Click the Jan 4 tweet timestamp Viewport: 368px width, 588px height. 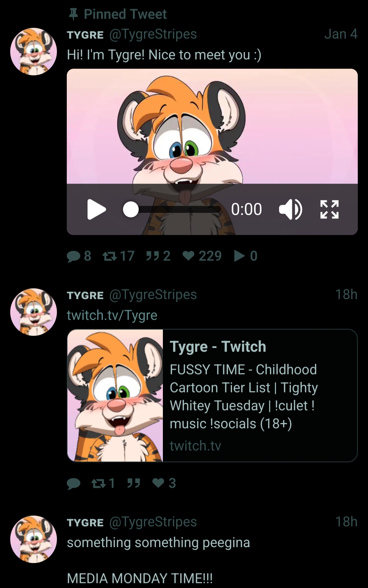tap(340, 34)
